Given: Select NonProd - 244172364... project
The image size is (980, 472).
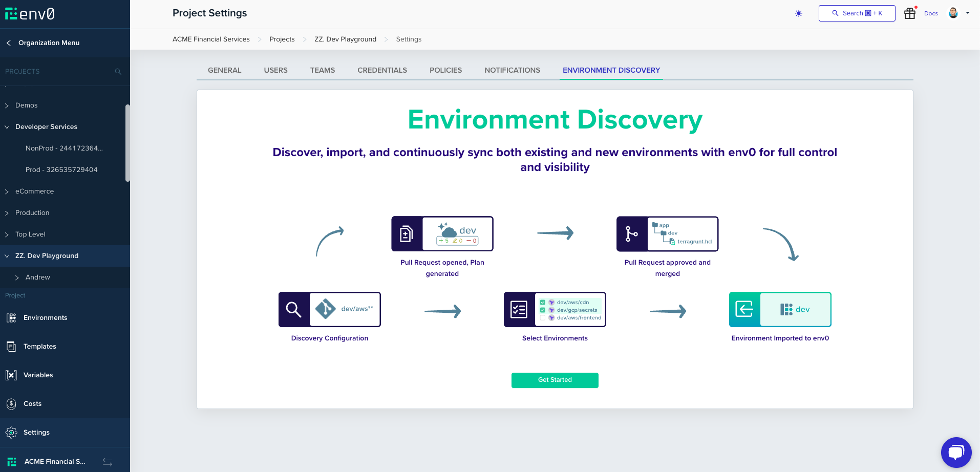Looking at the screenshot, I should click(x=64, y=148).
